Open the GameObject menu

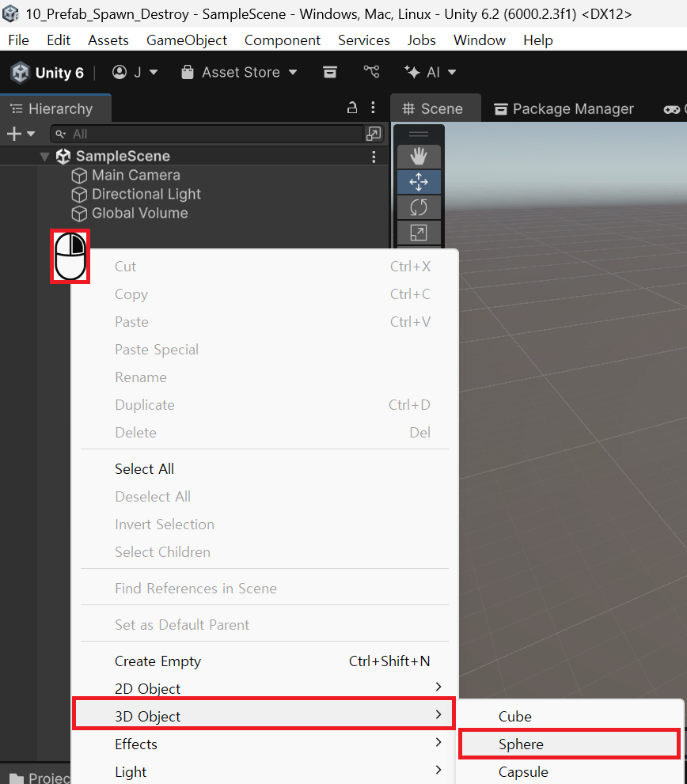coord(187,40)
